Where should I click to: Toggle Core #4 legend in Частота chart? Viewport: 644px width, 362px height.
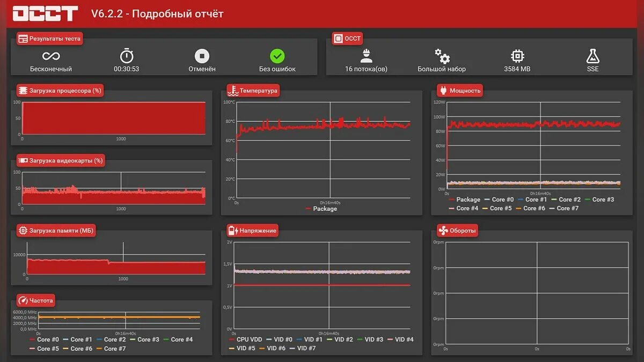(178, 339)
